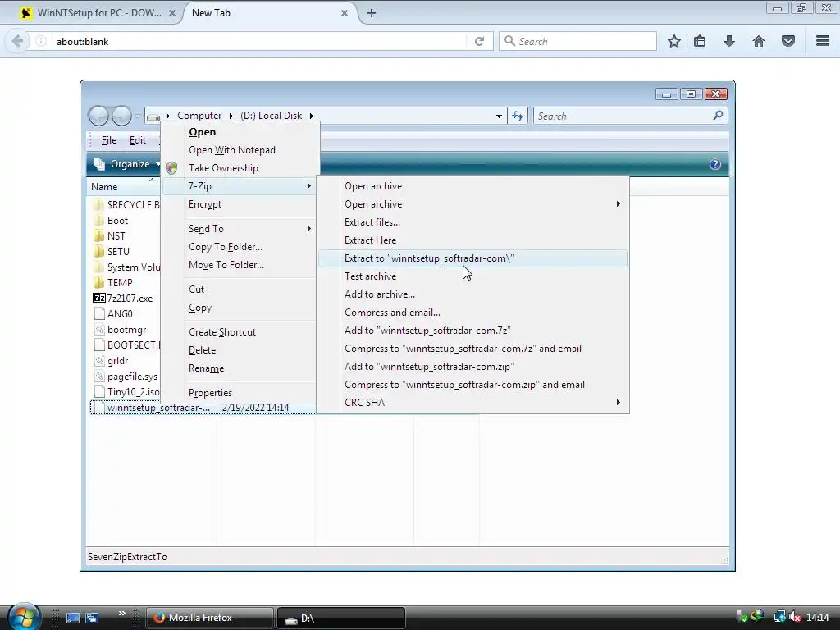Switch to Mozilla Firefox taskbar button

(x=210, y=618)
